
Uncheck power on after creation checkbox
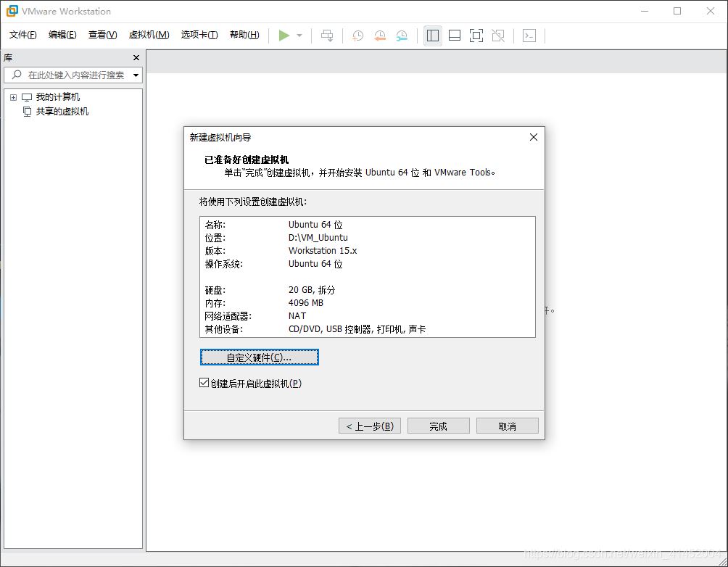[x=204, y=383]
